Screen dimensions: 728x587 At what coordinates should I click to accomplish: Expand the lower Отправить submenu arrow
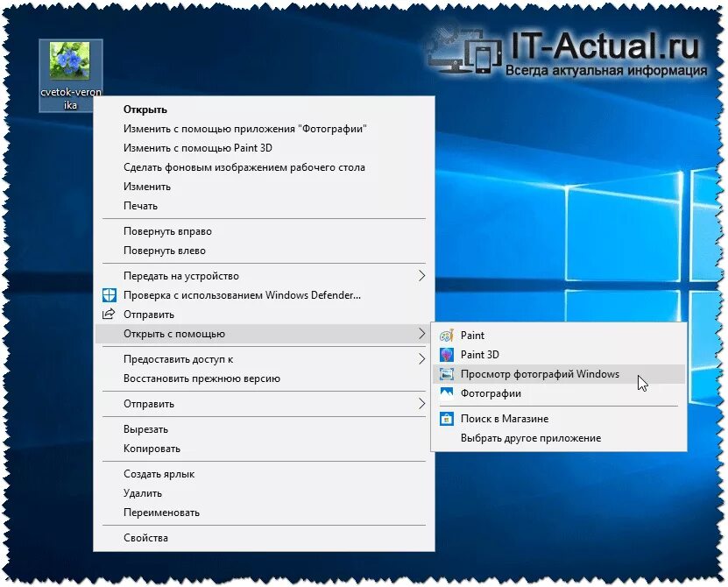click(x=421, y=404)
